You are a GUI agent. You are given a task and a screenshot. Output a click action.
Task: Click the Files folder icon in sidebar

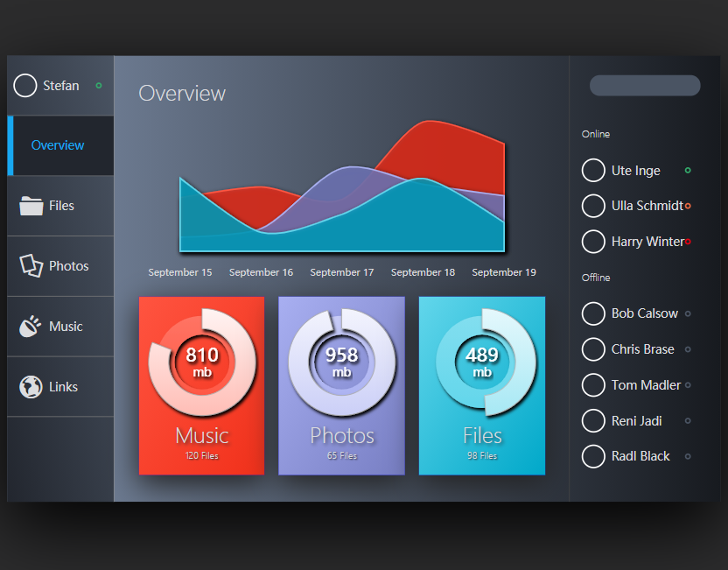(31, 206)
